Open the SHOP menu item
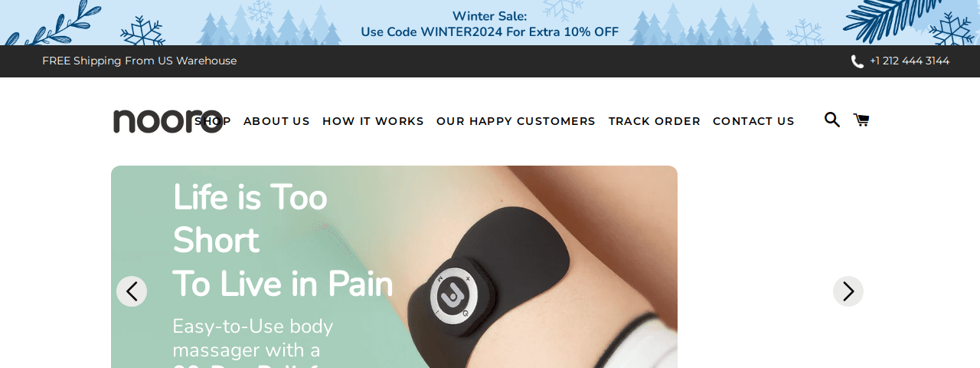Viewport: 980px width, 368px height. (213, 121)
